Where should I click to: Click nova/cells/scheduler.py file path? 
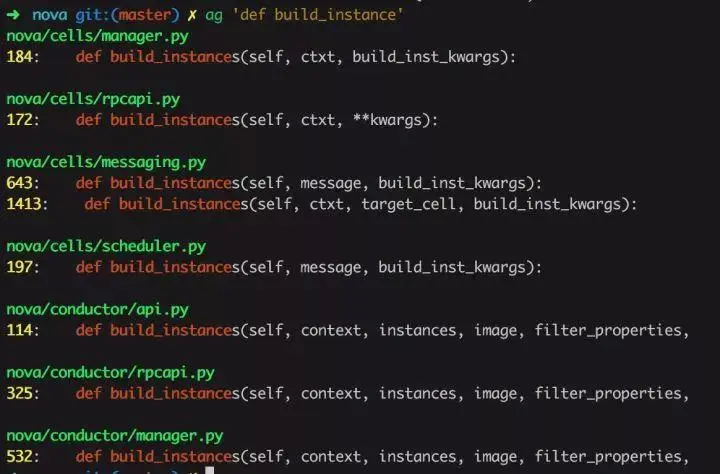pos(106,247)
